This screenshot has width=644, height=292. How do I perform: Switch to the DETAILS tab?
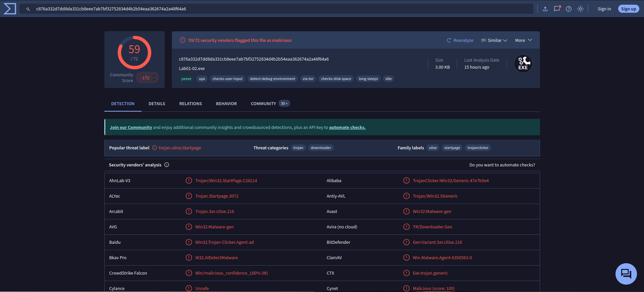(157, 104)
